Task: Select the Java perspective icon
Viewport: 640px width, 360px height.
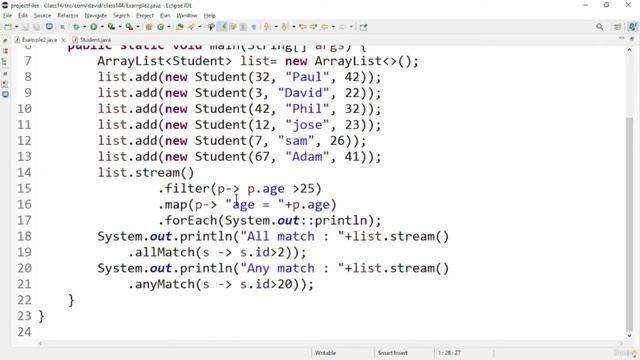Action: click(632, 27)
